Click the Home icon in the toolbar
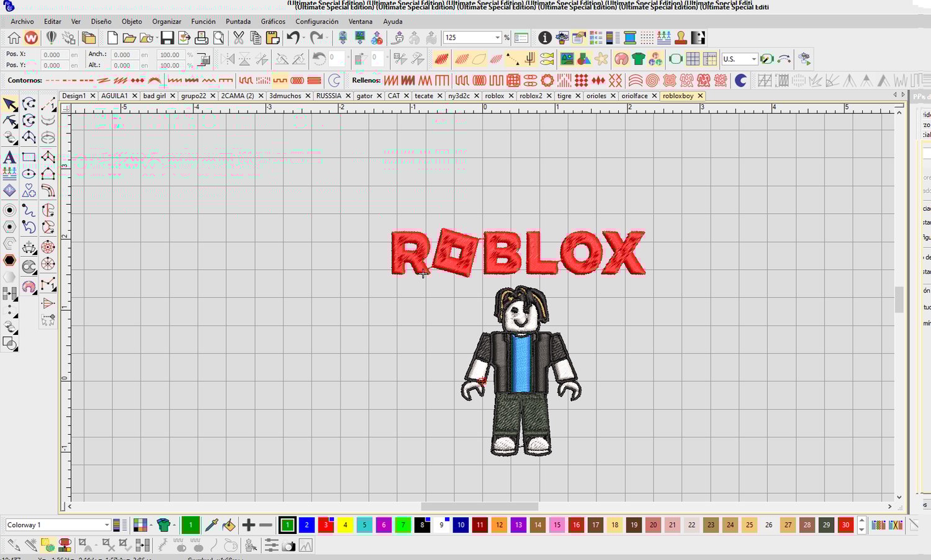This screenshot has height=560, width=931. point(14,38)
